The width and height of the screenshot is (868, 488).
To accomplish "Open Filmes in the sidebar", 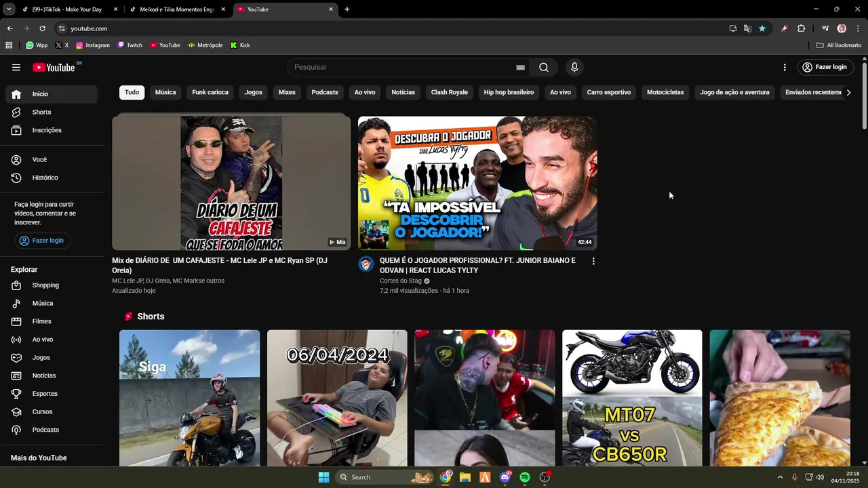I will 52,321.
